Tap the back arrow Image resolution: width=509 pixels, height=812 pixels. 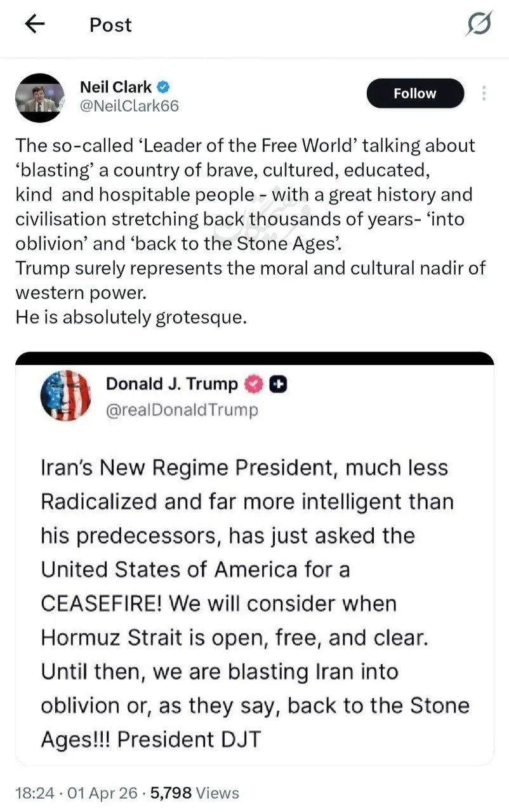(35, 24)
